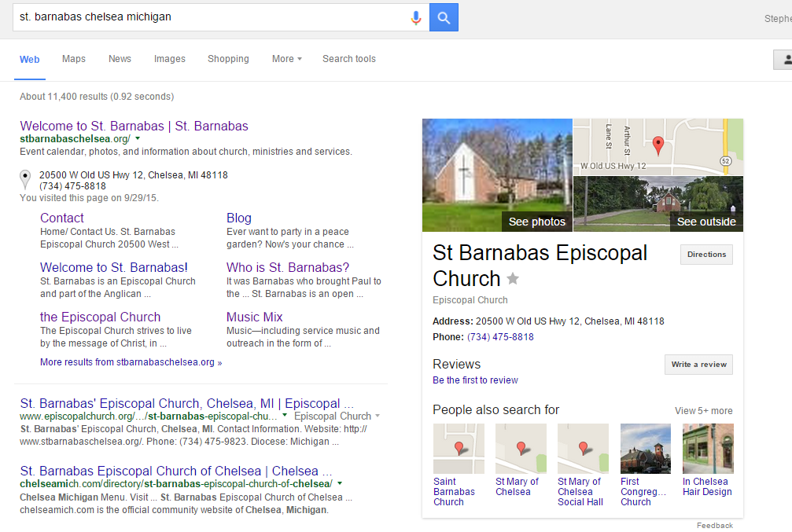The image size is (792, 532).
Task: Click the red marker on the map
Action: (658, 145)
